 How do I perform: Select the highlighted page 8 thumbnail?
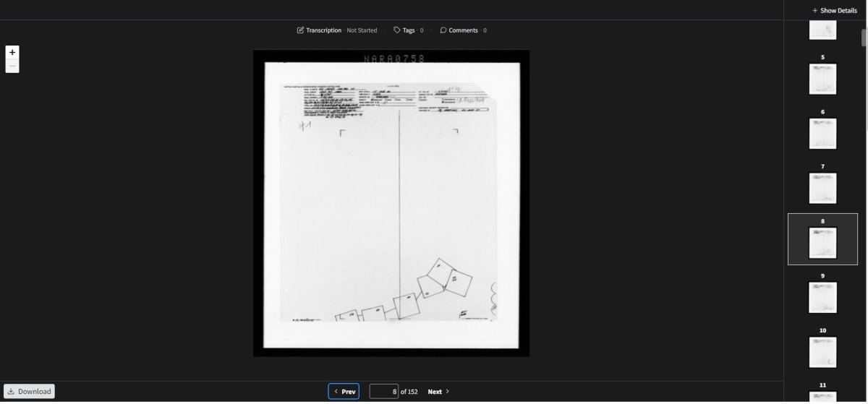point(822,243)
